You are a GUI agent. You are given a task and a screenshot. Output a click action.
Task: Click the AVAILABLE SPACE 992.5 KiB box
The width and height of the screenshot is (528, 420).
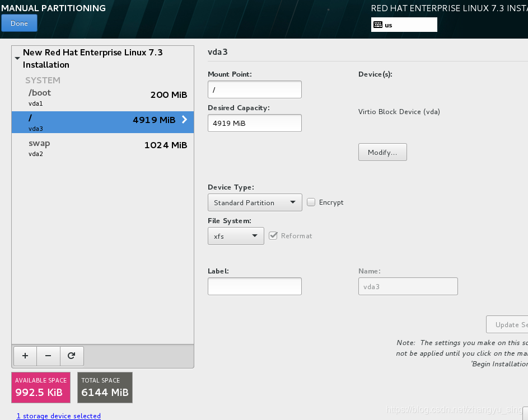(41, 388)
